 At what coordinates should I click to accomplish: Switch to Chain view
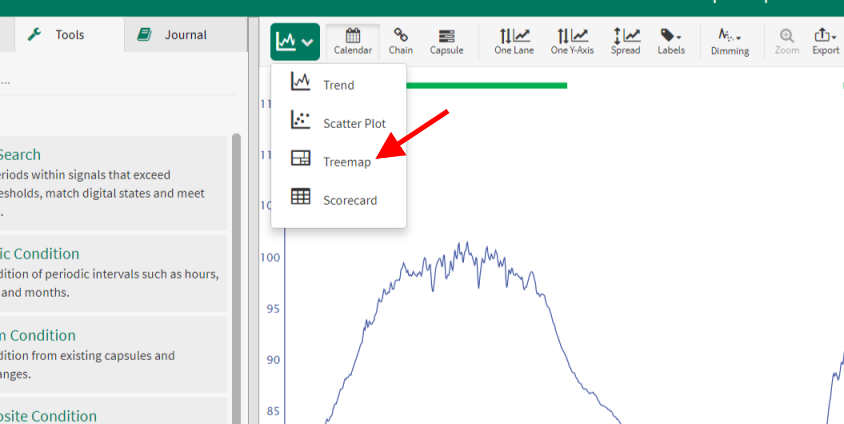(400, 41)
